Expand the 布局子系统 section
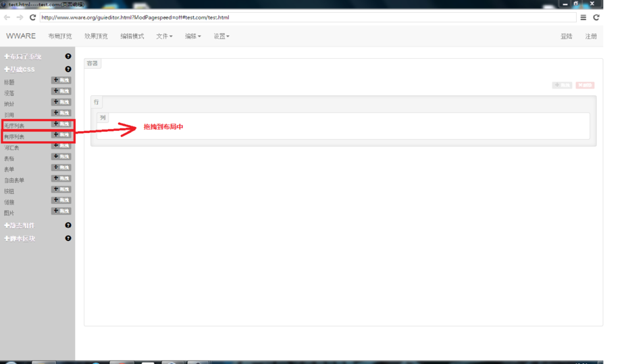The image size is (626, 364). point(23,57)
